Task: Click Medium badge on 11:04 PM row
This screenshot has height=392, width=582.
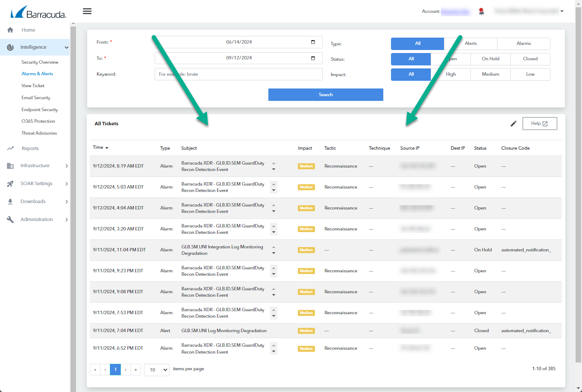Action: click(x=306, y=250)
